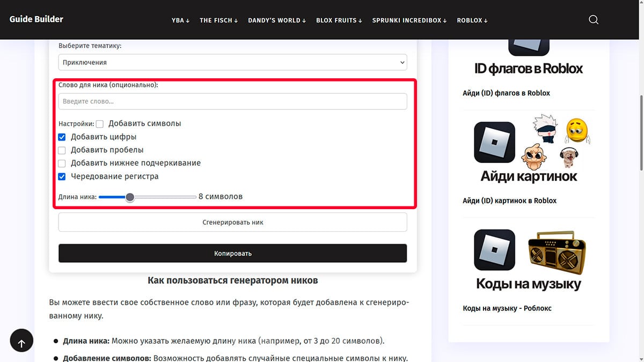Expand the BLOX FRUITS menu

tap(339, 20)
